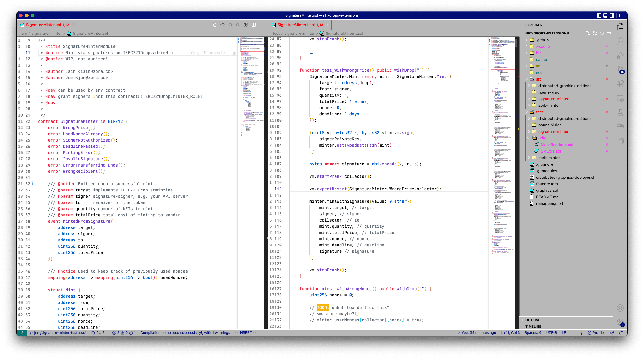Click New File icon in explorer header
This screenshot has width=644, height=358.
click(588, 33)
